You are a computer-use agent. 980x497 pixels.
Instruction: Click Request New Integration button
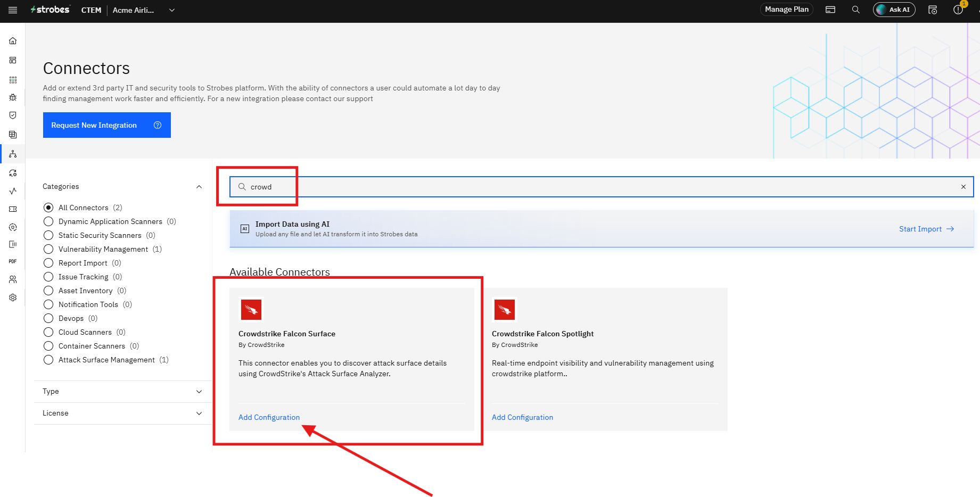107,125
